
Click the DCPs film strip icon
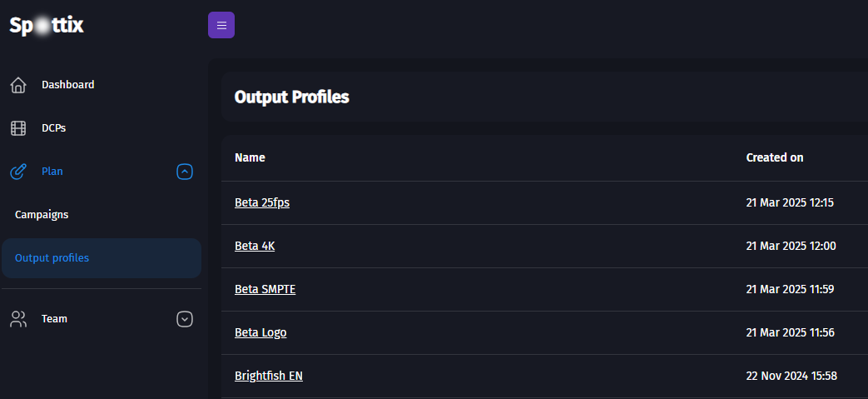tap(18, 128)
